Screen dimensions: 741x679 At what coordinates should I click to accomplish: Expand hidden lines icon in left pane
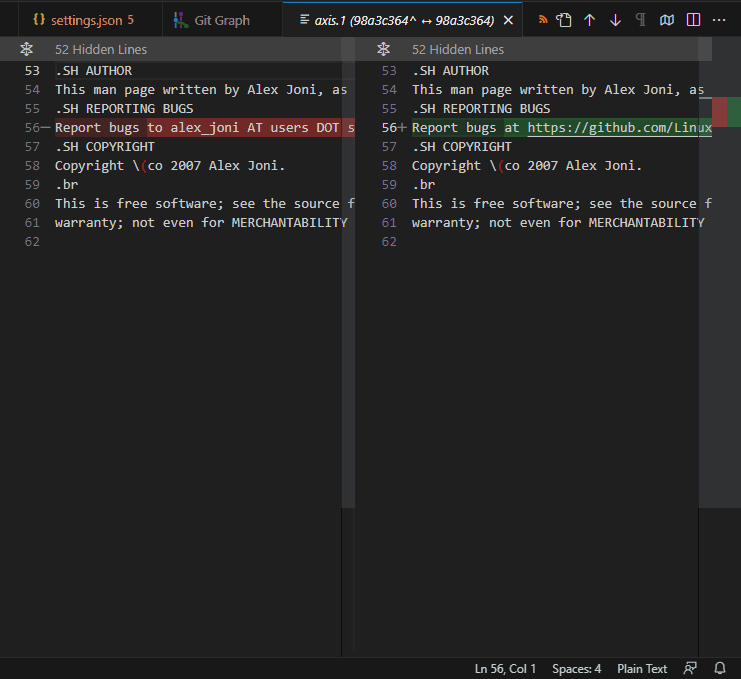[x=26, y=49]
